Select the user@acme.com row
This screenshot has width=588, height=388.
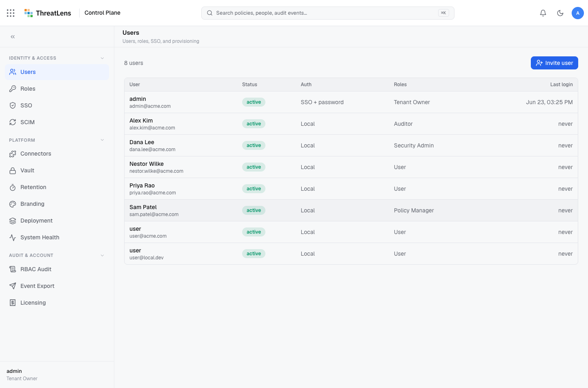coord(351,232)
